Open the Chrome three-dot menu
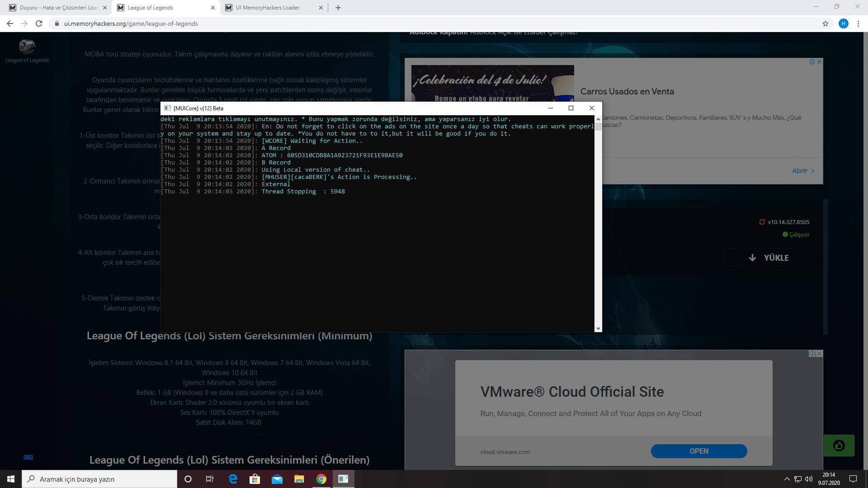 click(858, 23)
